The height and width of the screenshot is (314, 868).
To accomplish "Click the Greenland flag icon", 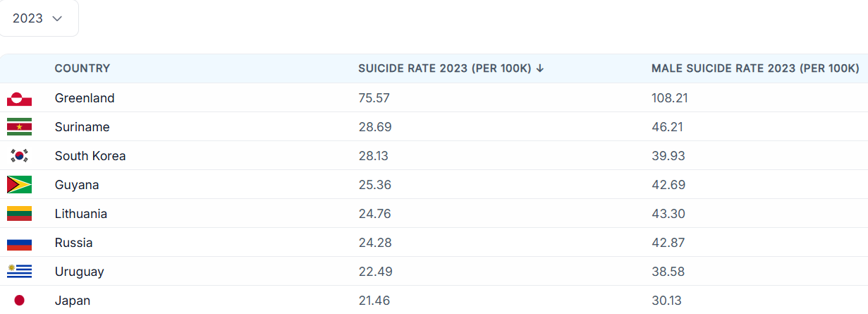I will tap(19, 99).
